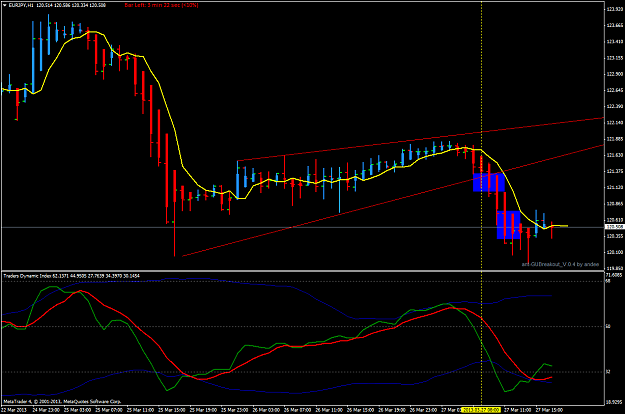Click the 'Bar Left' countdown text
The height and width of the screenshot is (414, 625).
(161, 6)
